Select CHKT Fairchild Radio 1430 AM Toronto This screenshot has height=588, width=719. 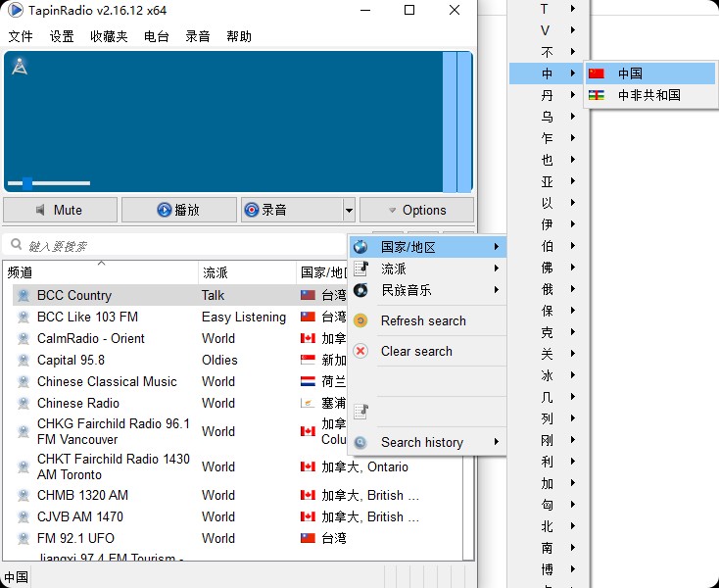114,466
